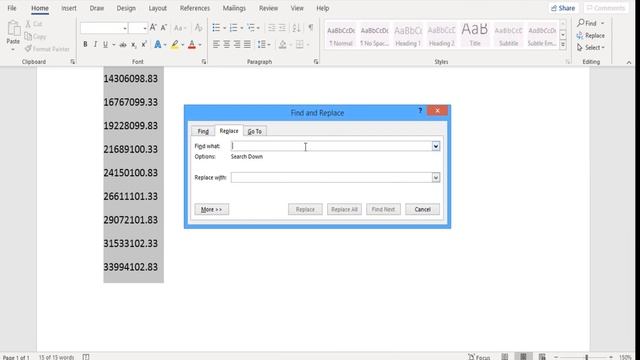Switch to Insert ribbon tab

pyautogui.click(x=69, y=8)
